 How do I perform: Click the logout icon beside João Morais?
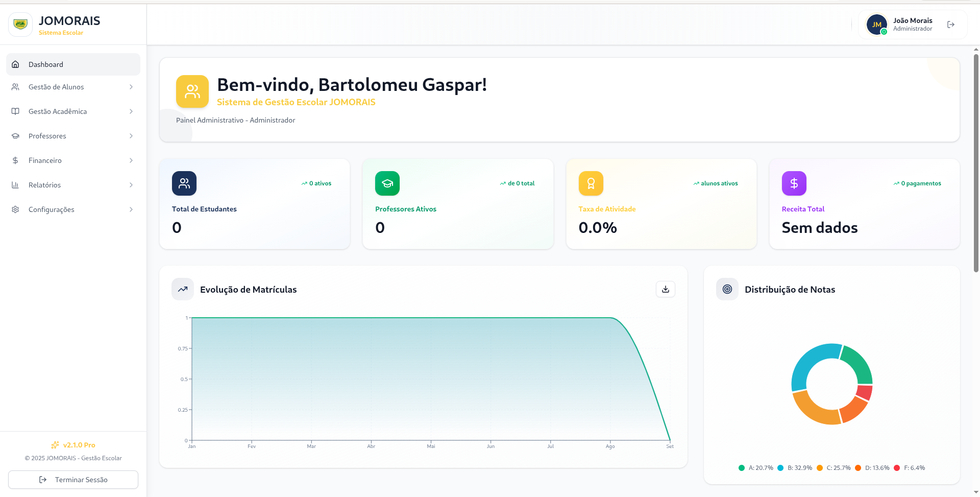pos(950,25)
